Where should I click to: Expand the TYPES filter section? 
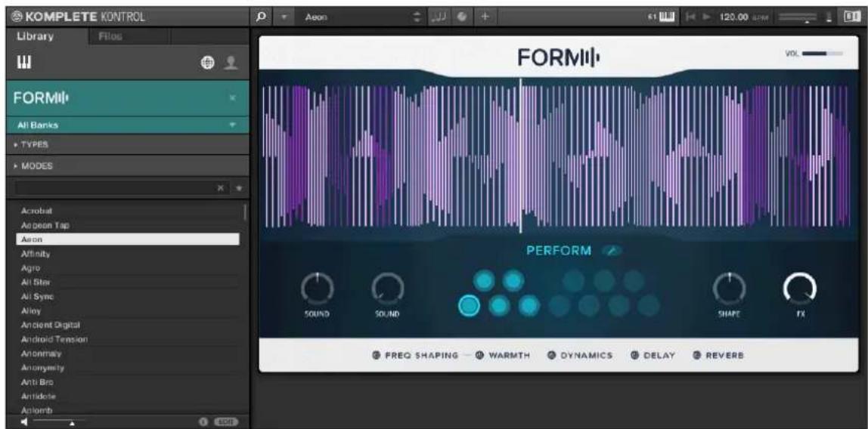(x=128, y=144)
